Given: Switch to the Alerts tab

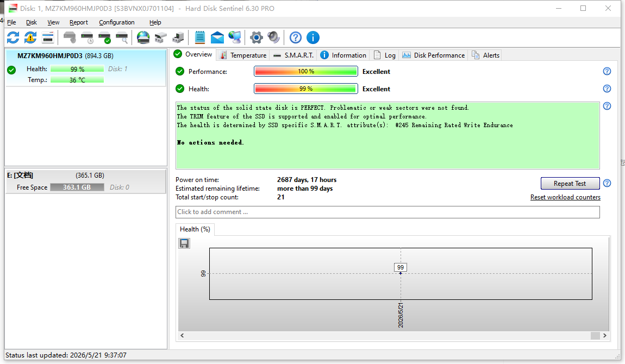Looking at the screenshot, I should (x=485, y=55).
